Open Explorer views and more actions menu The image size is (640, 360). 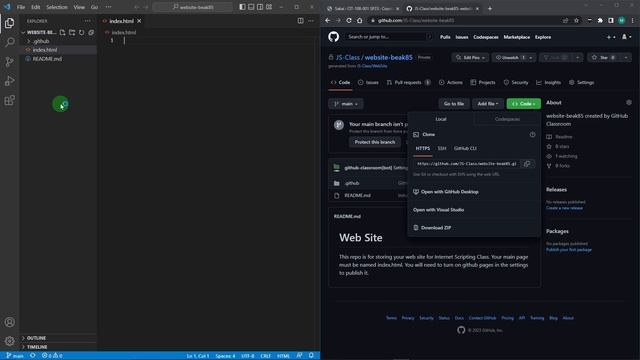point(88,21)
